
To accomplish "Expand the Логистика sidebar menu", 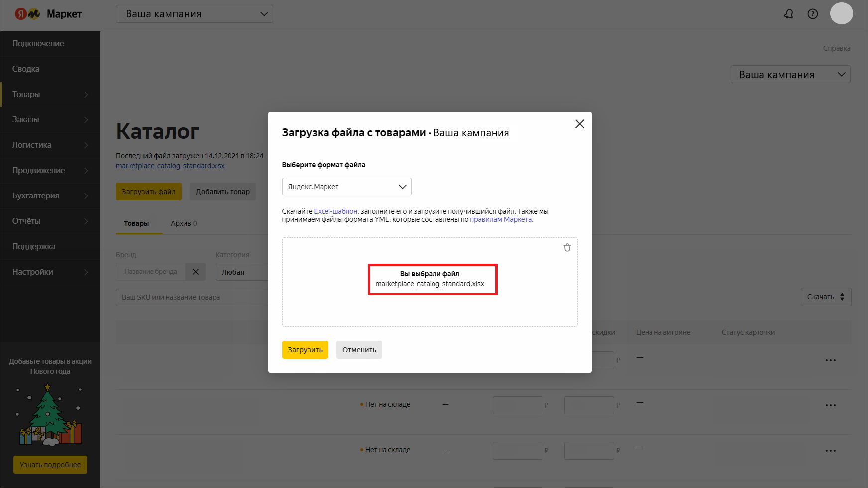I will click(x=50, y=145).
